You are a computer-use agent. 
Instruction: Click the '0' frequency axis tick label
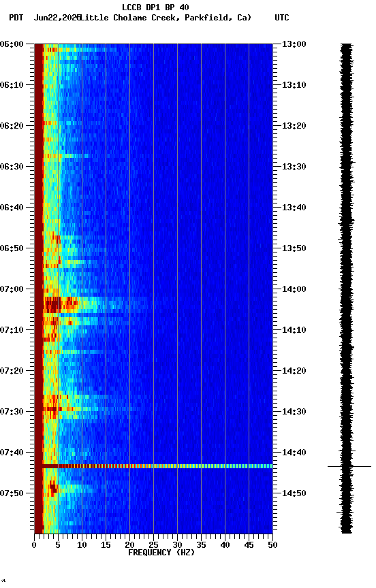34,545
